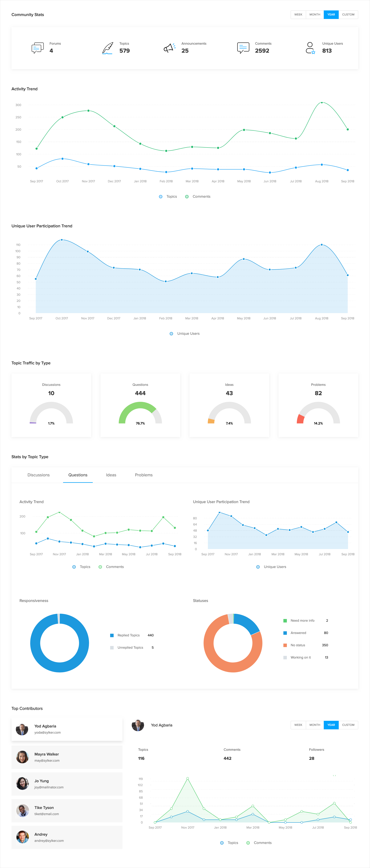Set the top Community Stats range to WEEK
Image resolution: width=370 pixels, height=868 pixels.
click(298, 14)
